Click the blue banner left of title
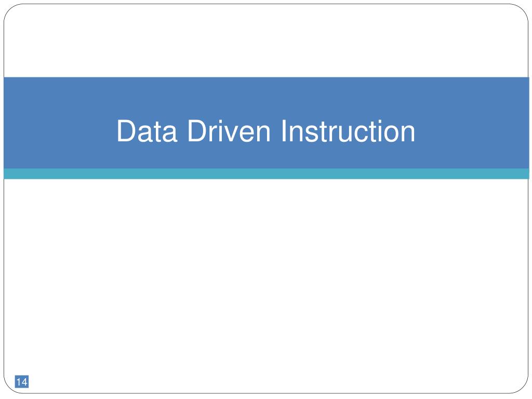Image resolution: width=532 pixels, height=399 pixels. click(x=59, y=123)
